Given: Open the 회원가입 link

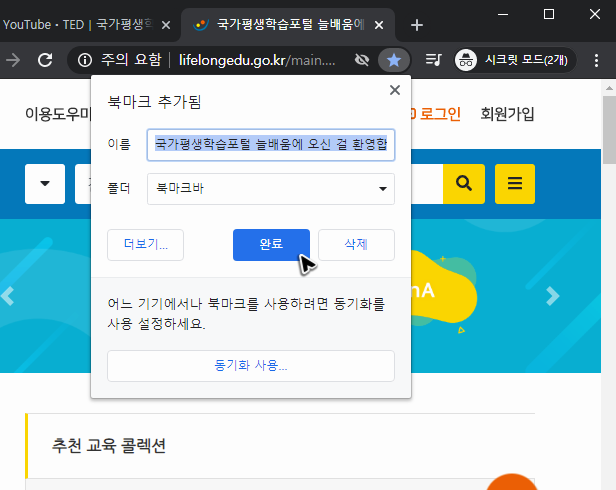Looking at the screenshot, I should pos(507,114).
